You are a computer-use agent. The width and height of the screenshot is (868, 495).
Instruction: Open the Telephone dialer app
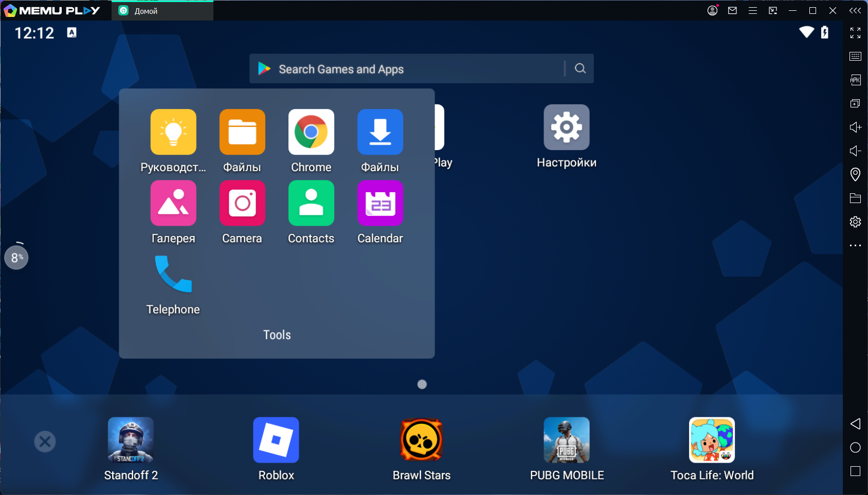click(x=173, y=274)
